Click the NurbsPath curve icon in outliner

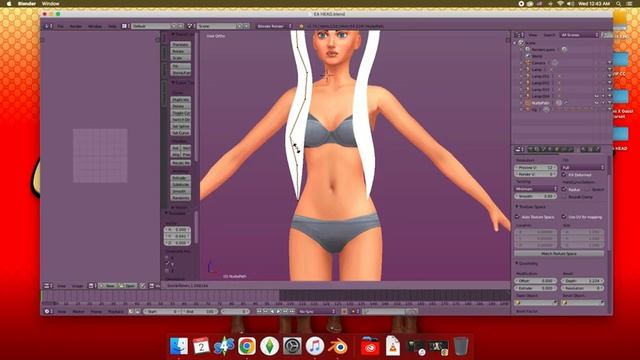(x=528, y=103)
